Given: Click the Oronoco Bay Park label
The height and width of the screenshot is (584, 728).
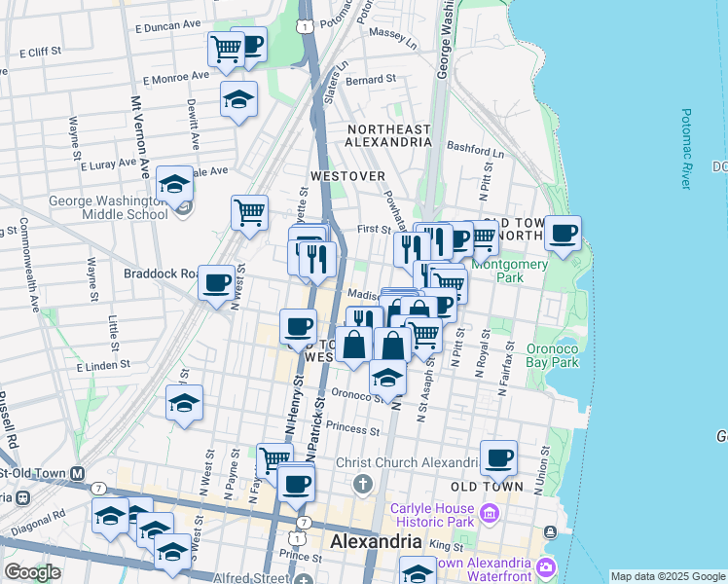Looking at the screenshot, I should tap(553, 355).
